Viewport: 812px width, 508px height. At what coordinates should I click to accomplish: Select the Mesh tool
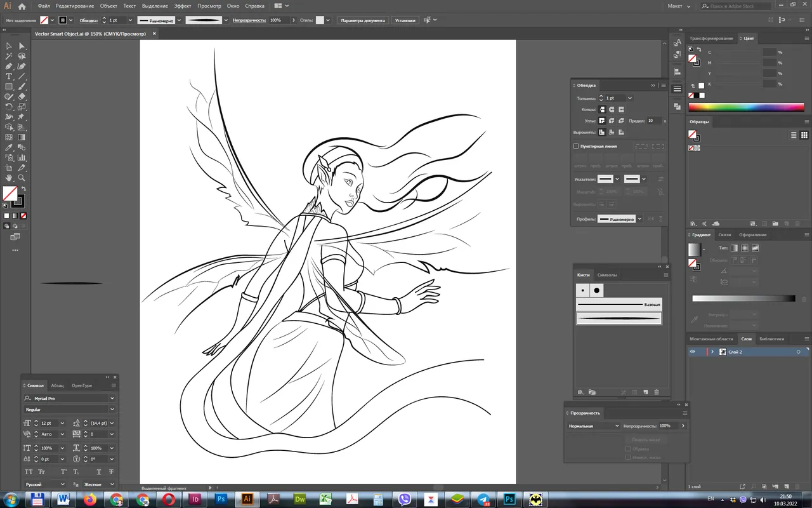[9, 137]
